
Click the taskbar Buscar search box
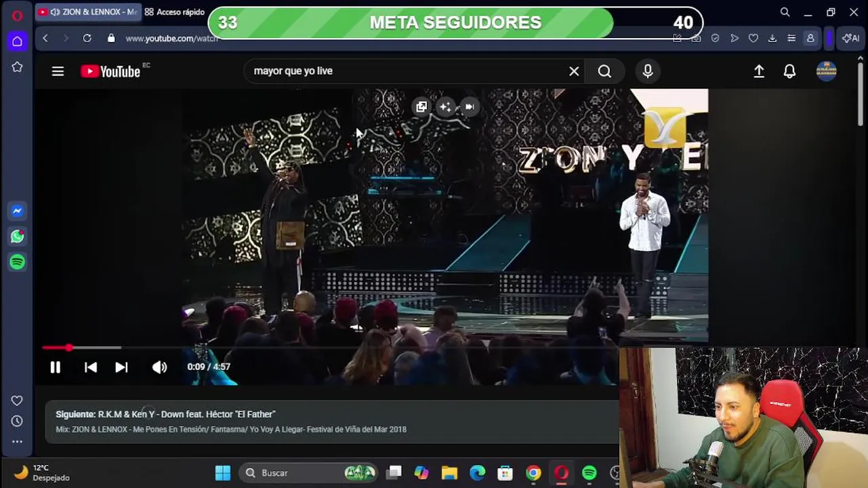(308, 473)
